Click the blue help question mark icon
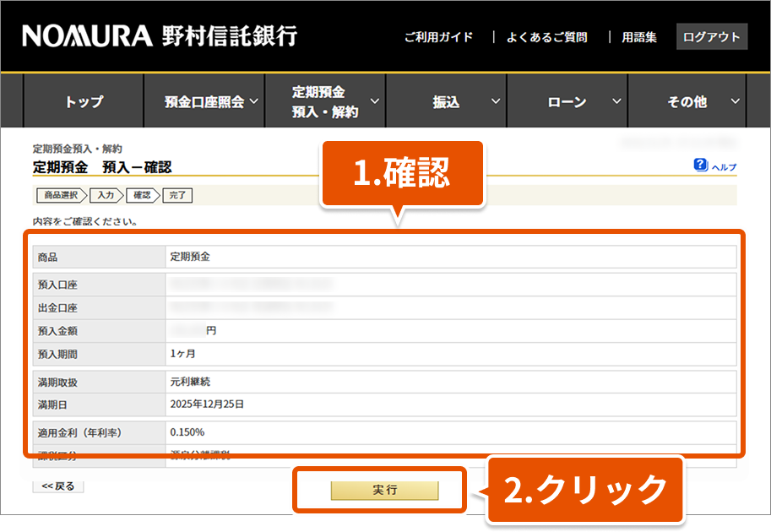Image resolution: width=771 pixels, height=532 pixels. 700,166
